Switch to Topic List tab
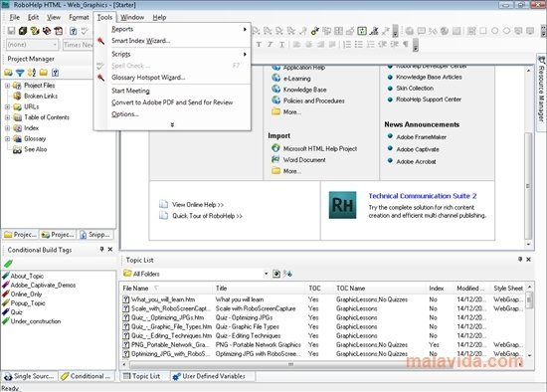This screenshot has width=547, height=392. pos(142,376)
